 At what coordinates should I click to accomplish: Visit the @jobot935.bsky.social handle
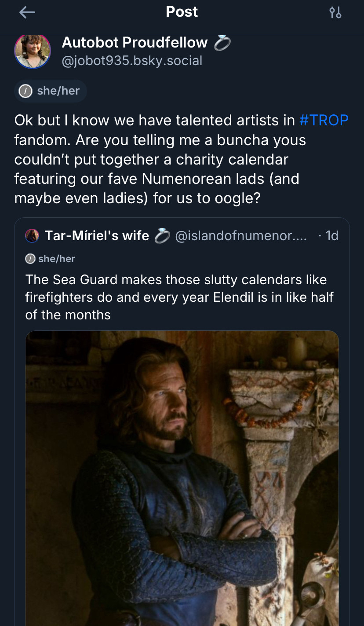pyautogui.click(x=132, y=60)
